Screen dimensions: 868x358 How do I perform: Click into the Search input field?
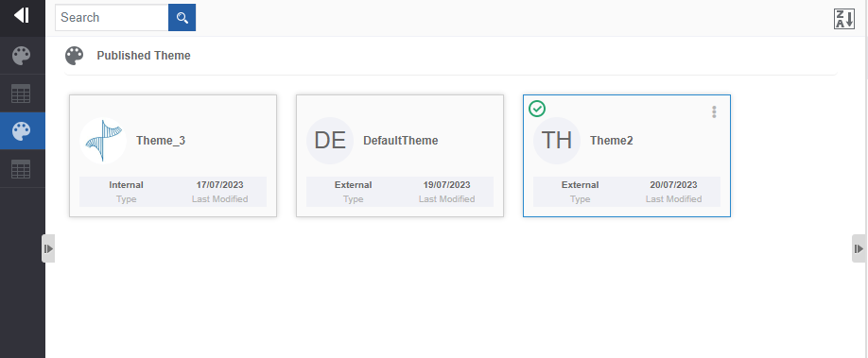pyautogui.click(x=112, y=18)
